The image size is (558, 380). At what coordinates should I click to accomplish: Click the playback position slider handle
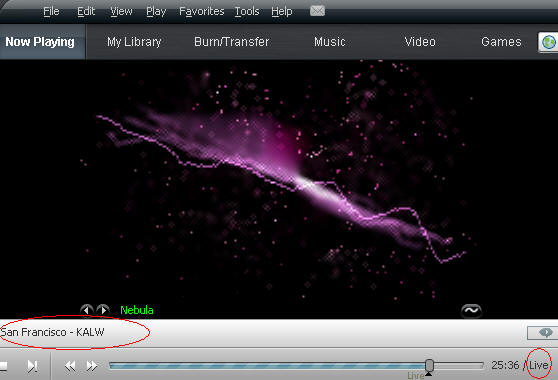point(430,365)
